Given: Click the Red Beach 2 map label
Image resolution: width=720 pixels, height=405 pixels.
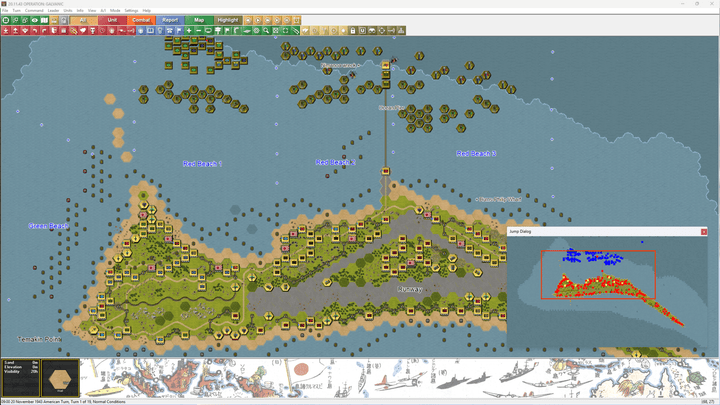Looking at the screenshot, I should [335, 162].
